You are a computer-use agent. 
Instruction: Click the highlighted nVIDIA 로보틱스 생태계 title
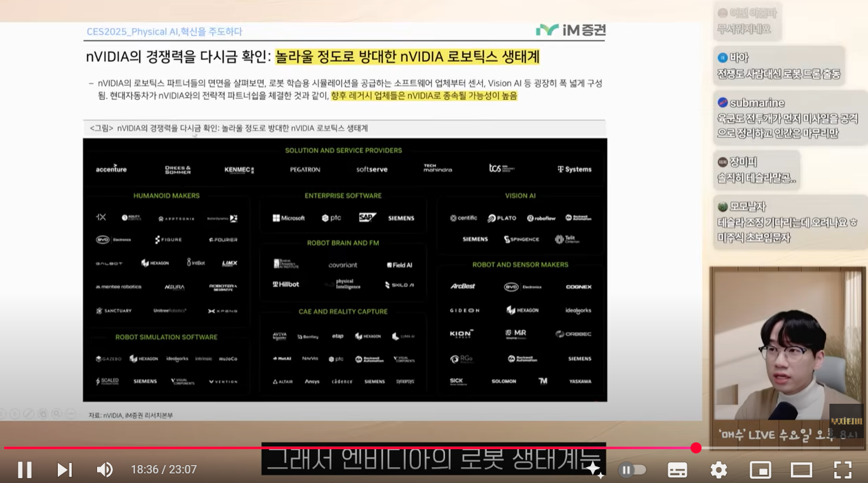407,56
